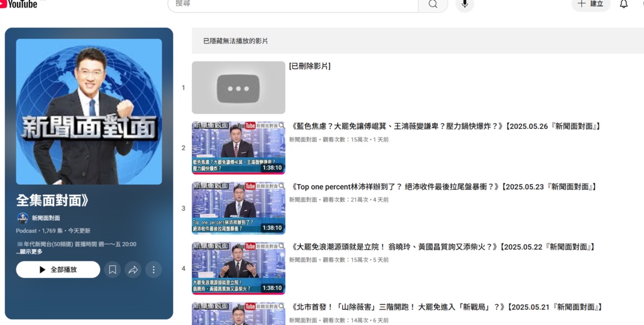Image resolution: width=644 pixels, height=325 pixels.
Task: Focus the 搜尋 search input field
Action: pos(293,4)
